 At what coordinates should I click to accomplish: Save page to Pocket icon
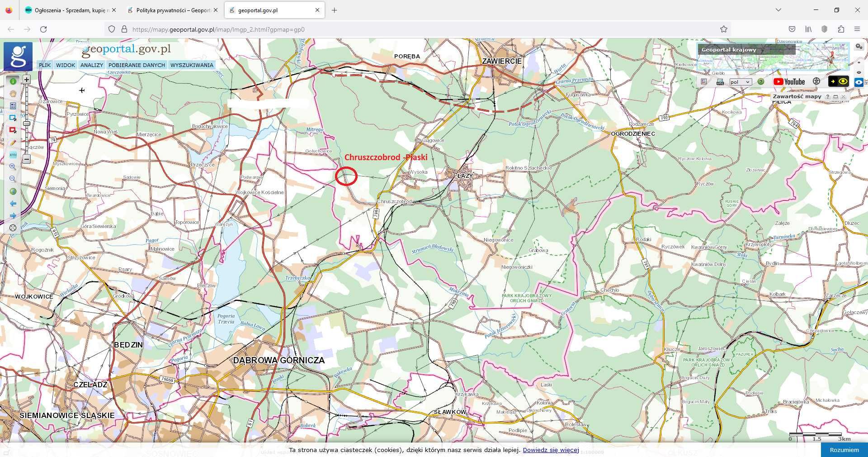coord(792,29)
